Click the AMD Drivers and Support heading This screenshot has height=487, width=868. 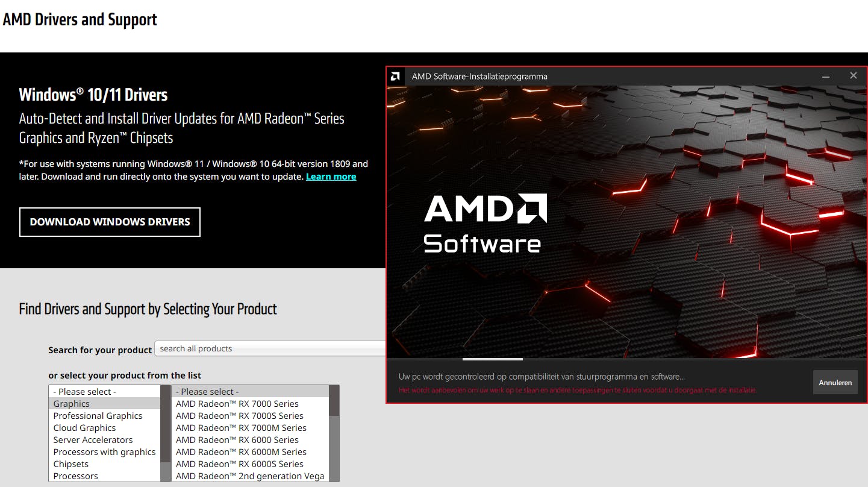coord(80,19)
